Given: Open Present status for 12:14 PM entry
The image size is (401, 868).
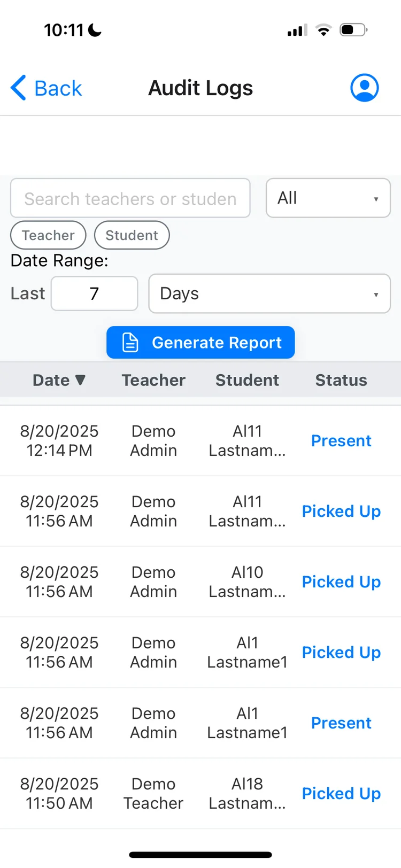Looking at the screenshot, I should pyautogui.click(x=341, y=441).
